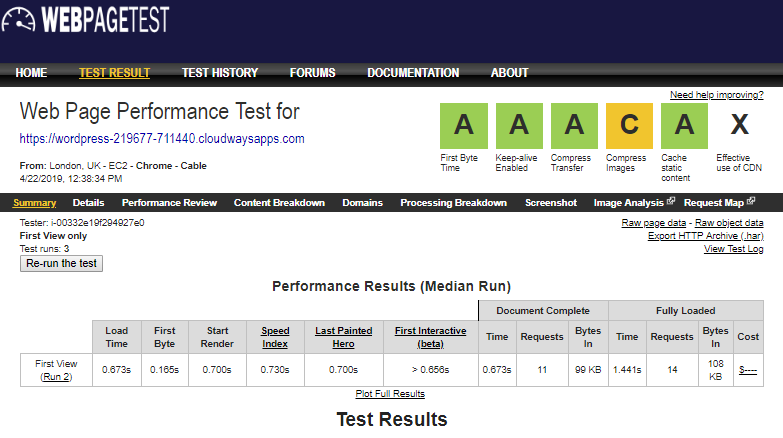Click the 108 KB Bytes In value
This screenshot has height=438, width=783.
(716, 370)
